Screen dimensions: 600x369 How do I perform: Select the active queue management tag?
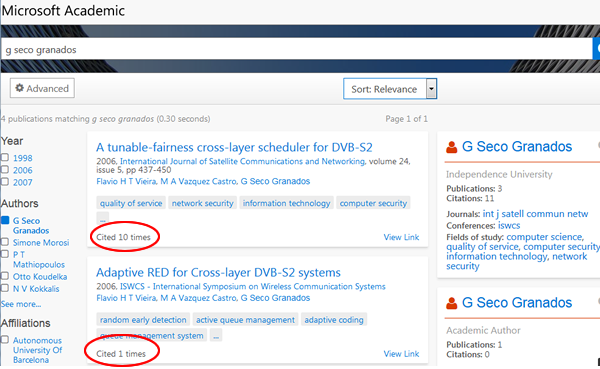tap(245, 320)
